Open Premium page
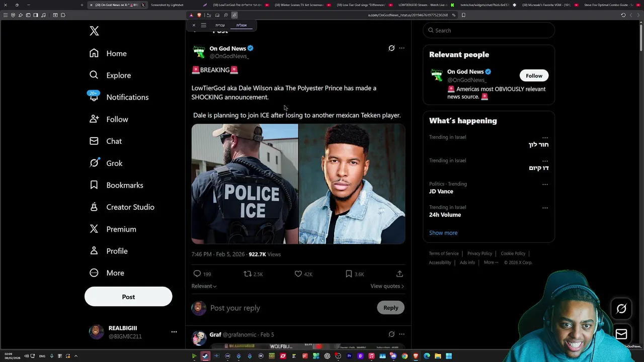 pos(113,229)
